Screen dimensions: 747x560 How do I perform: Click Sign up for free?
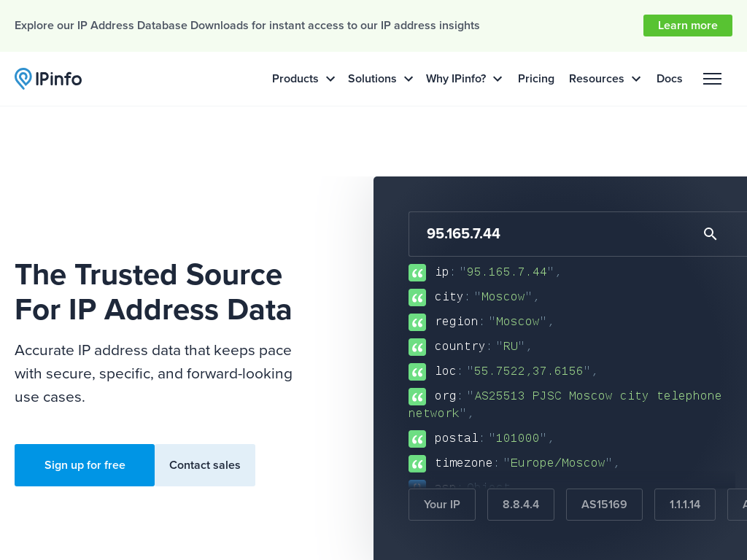point(85,465)
